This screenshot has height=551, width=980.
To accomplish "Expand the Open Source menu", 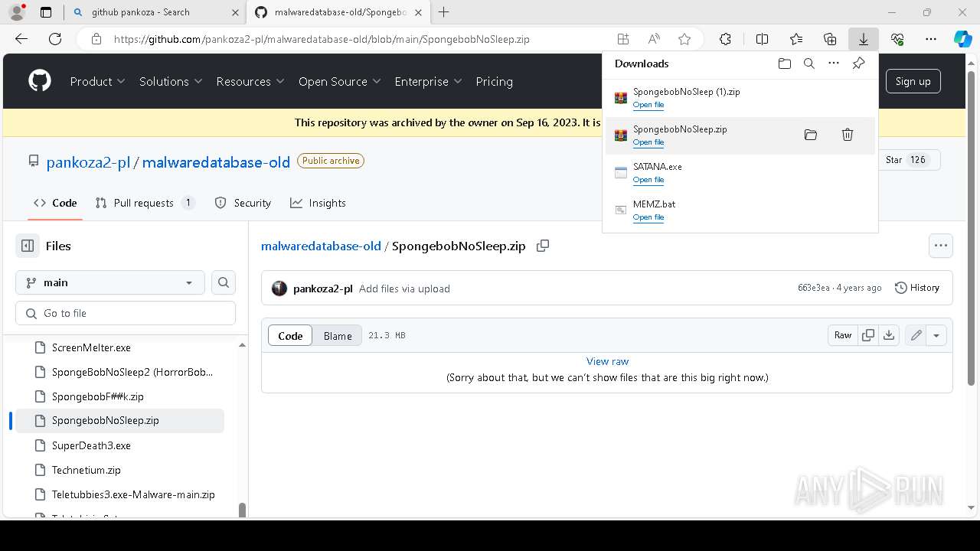I will 339,81.
